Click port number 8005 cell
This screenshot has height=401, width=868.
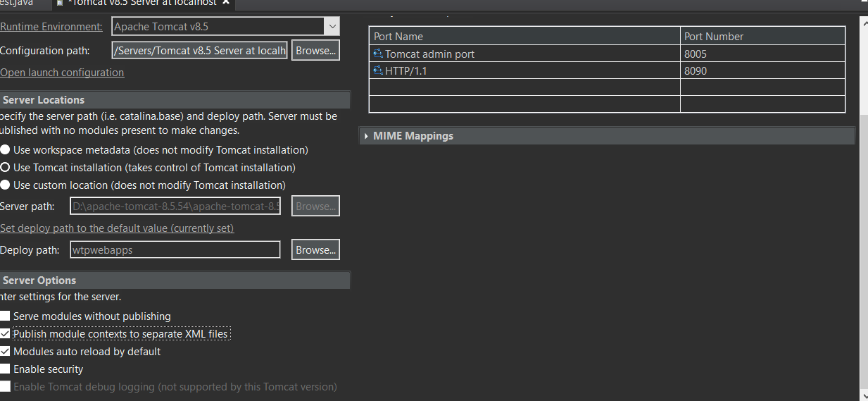(762, 54)
